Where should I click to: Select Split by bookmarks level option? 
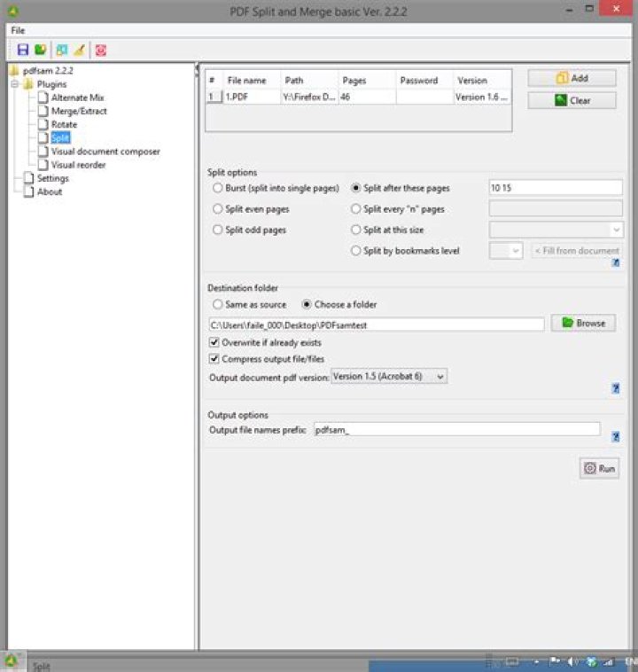pos(355,250)
